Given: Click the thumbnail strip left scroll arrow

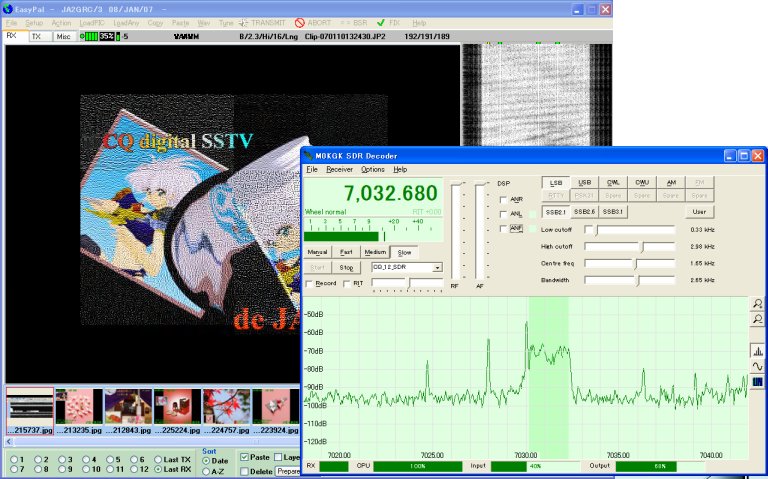Looking at the screenshot, I should [x=9, y=441].
